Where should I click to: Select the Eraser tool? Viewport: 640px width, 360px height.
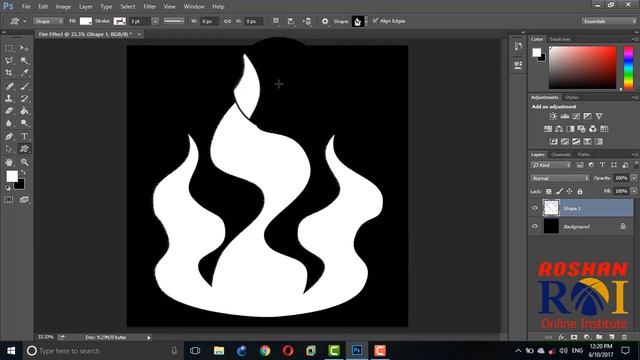9,111
